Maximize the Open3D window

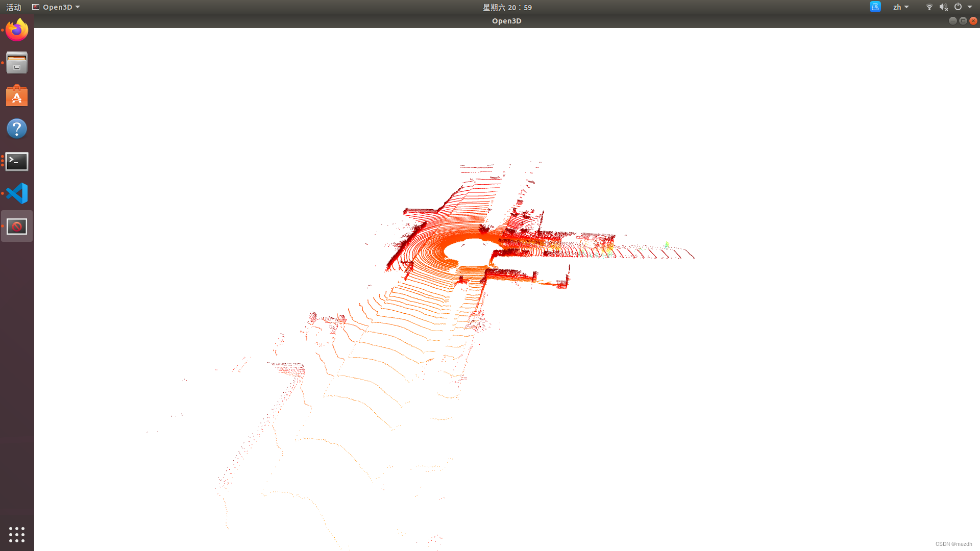[963, 20]
